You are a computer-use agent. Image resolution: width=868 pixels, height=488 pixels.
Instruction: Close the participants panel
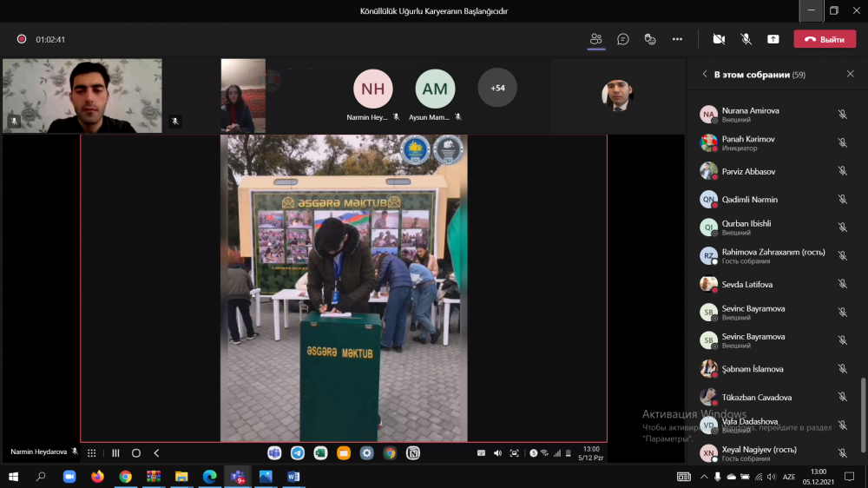(851, 74)
